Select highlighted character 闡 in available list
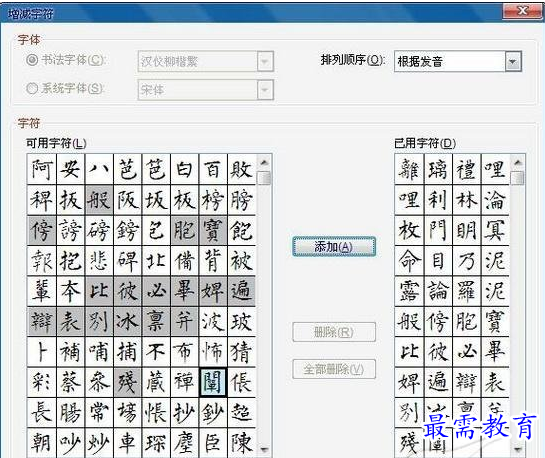Image resolution: width=545 pixels, height=458 pixels. coord(213,382)
